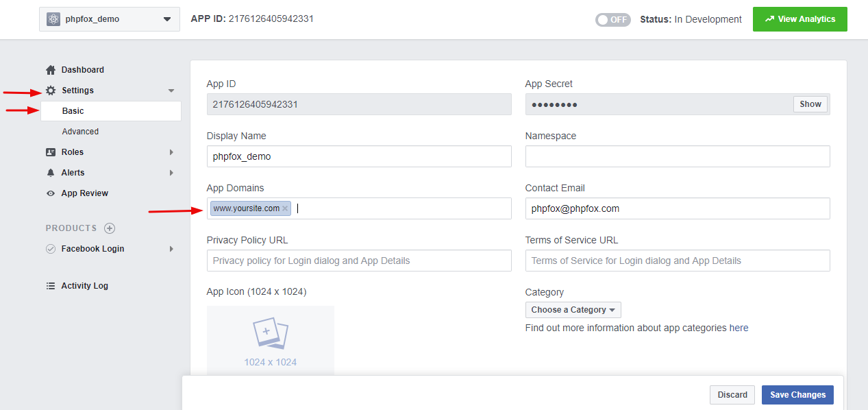Click the Activity Log list icon
This screenshot has height=410, width=868.
pos(51,286)
